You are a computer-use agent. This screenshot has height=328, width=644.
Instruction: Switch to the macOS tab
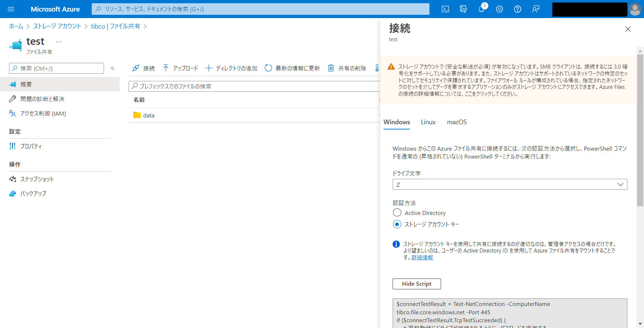(x=457, y=122)
